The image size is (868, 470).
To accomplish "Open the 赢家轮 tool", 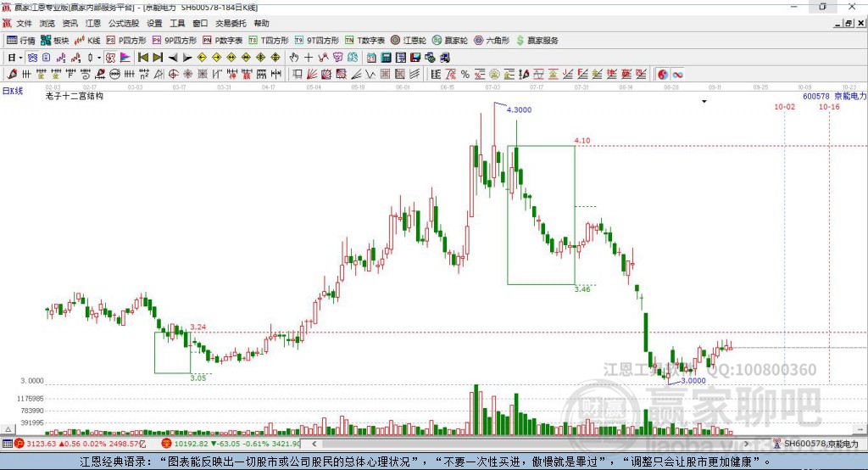I will (450, 41).
